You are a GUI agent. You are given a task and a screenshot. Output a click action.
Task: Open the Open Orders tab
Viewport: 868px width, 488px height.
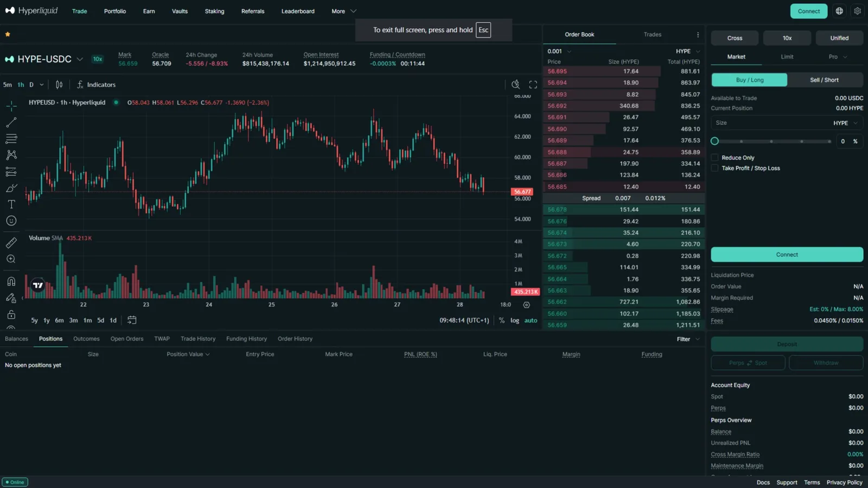[x=127, y=339]
